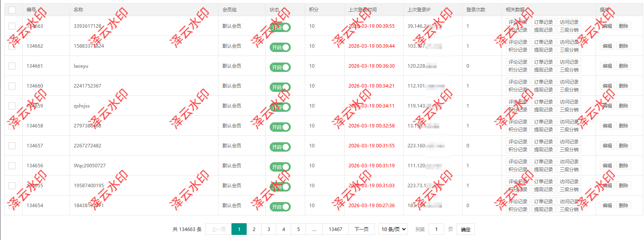The image size is (644, 240).
Task: Open 评论记录 for member 134657
Action: click(518, 142)
